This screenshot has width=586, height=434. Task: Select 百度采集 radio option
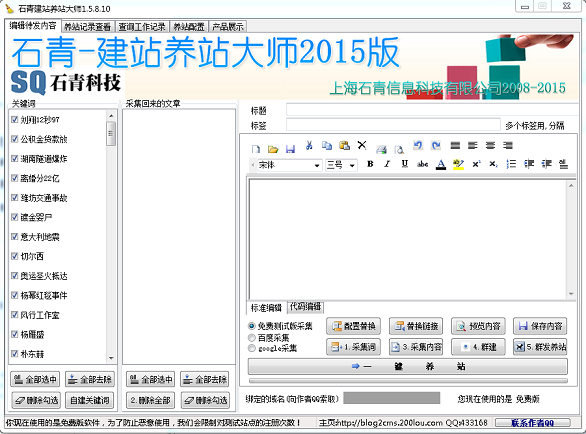252,338
